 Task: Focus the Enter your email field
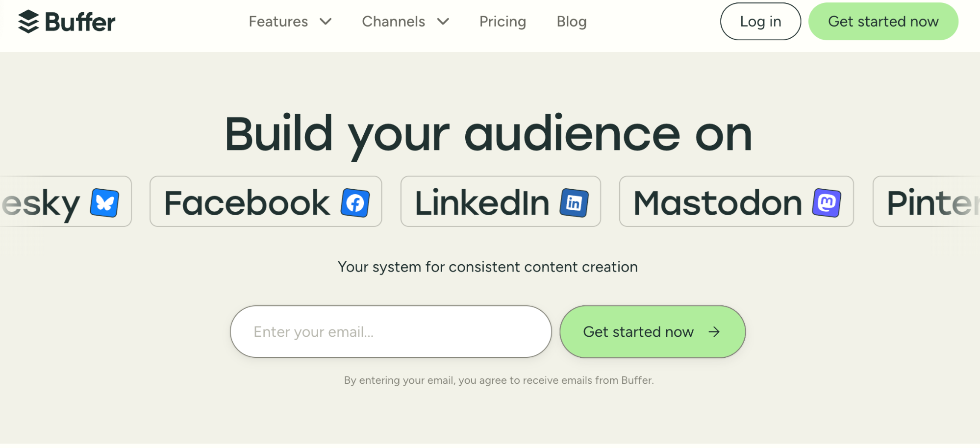pyautogui.click(x=391, y=332)
